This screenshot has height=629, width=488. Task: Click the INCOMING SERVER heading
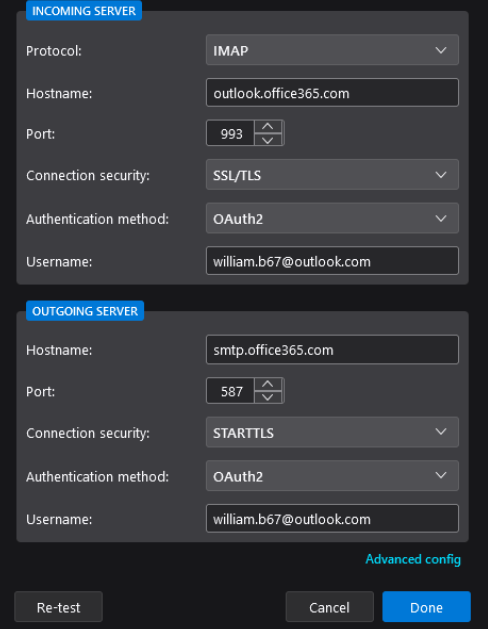pyautogui.click(x=84, y=11)
